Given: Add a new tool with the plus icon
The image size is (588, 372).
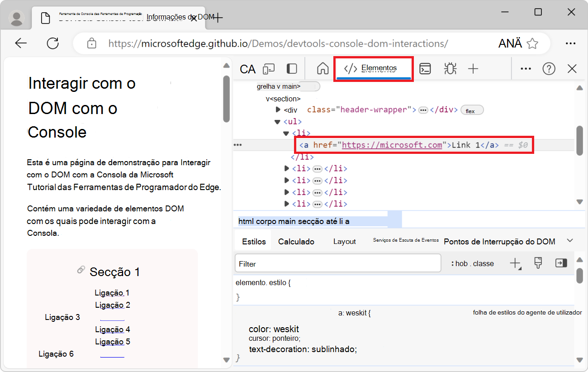Looking at the screenshot, I should (x=473, y=68).
